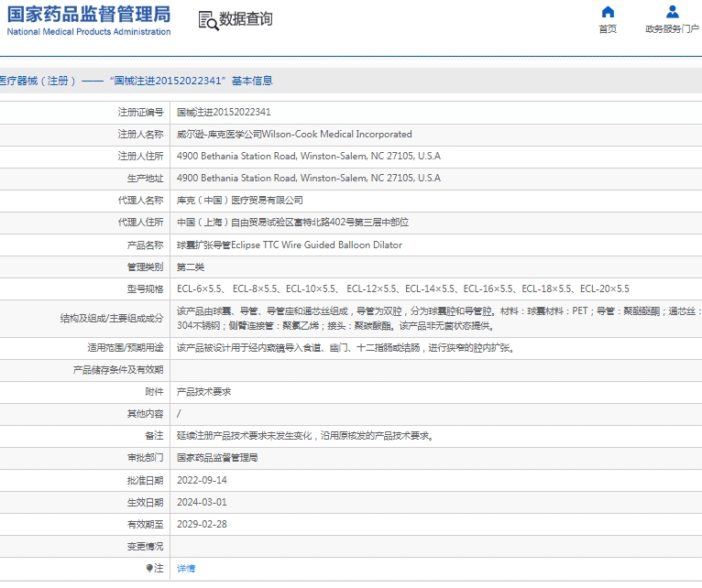Click the 数据查询 text label

point(246,19)
